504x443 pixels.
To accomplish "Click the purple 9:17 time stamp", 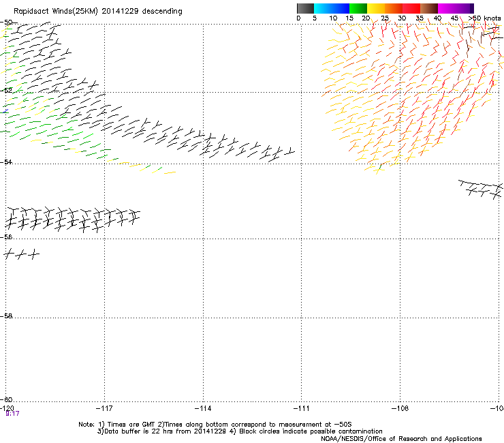I will 12,414.
